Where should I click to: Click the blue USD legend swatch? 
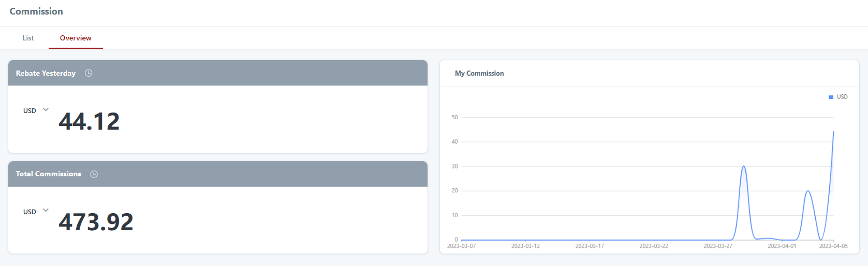831,97
